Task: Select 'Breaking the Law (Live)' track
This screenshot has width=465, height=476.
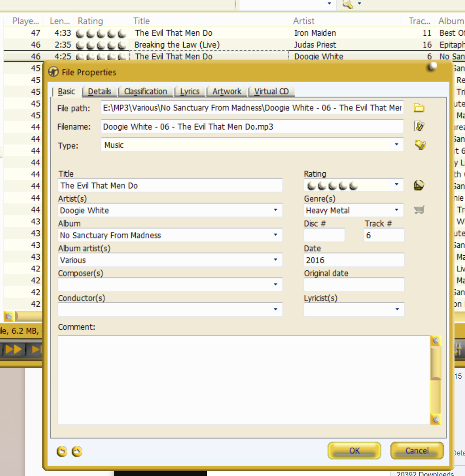Action: [x=177, y=45]
